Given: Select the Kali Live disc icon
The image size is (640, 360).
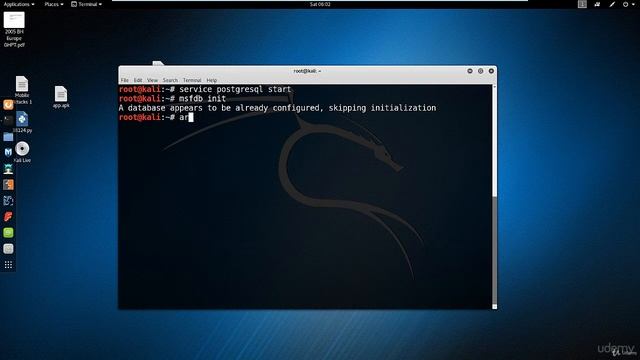Looking at the screenshot, I should tap(22, 152).
